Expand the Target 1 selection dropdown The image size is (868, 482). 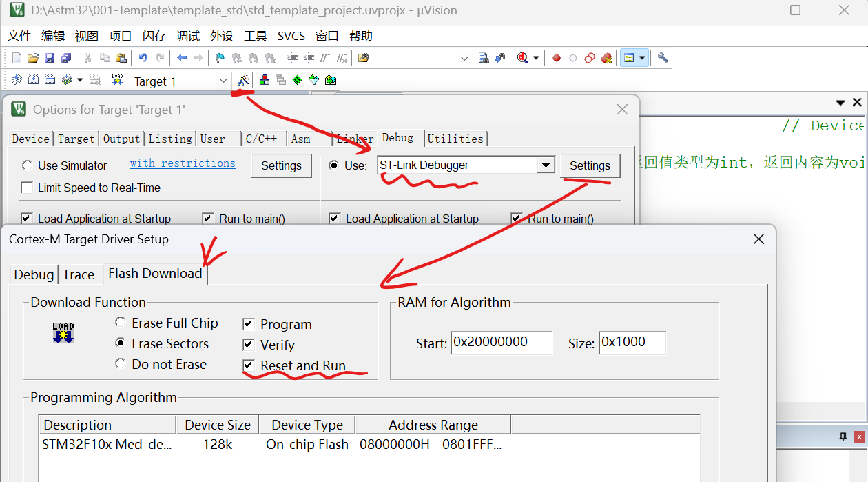(223, 81)
